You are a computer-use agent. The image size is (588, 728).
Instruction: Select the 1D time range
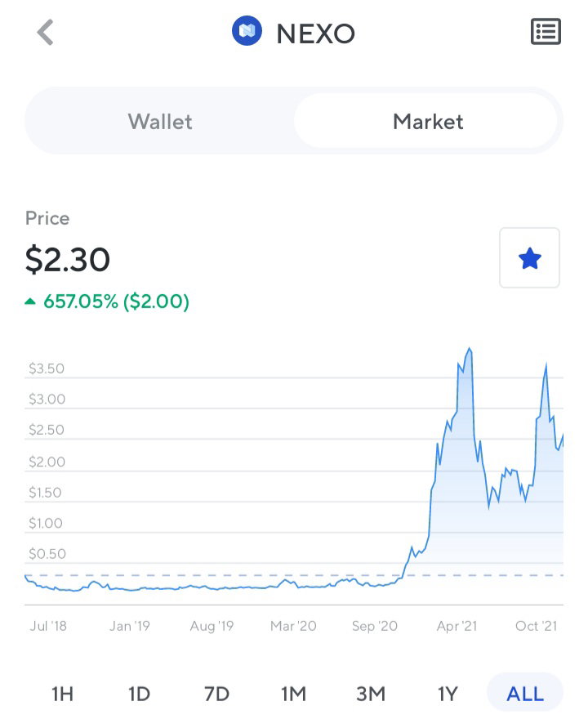[139, 694]
